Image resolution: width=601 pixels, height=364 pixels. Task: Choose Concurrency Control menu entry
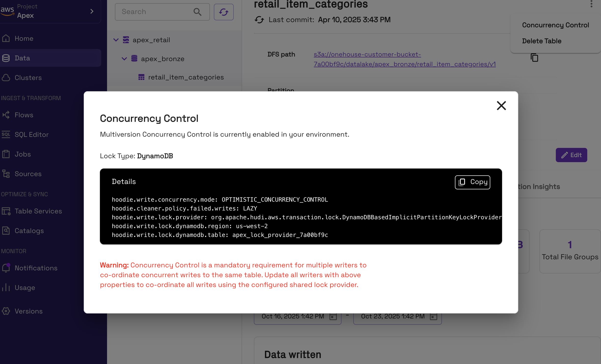click(x=555, y=25)
